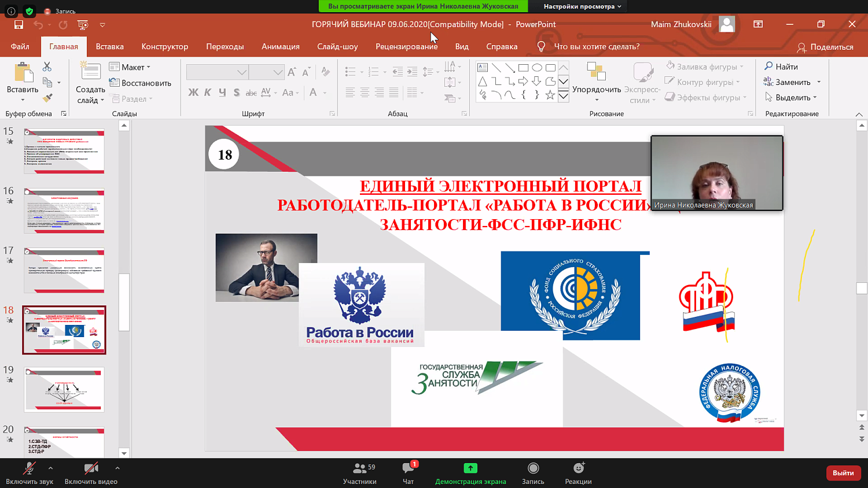The width and height of the screenshot is (868, 488).
Task: Select slide 19 thumbnail
Action: [64, 390]
